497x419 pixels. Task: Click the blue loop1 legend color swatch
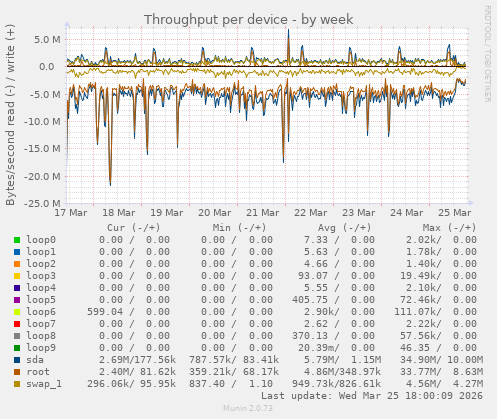17,252
